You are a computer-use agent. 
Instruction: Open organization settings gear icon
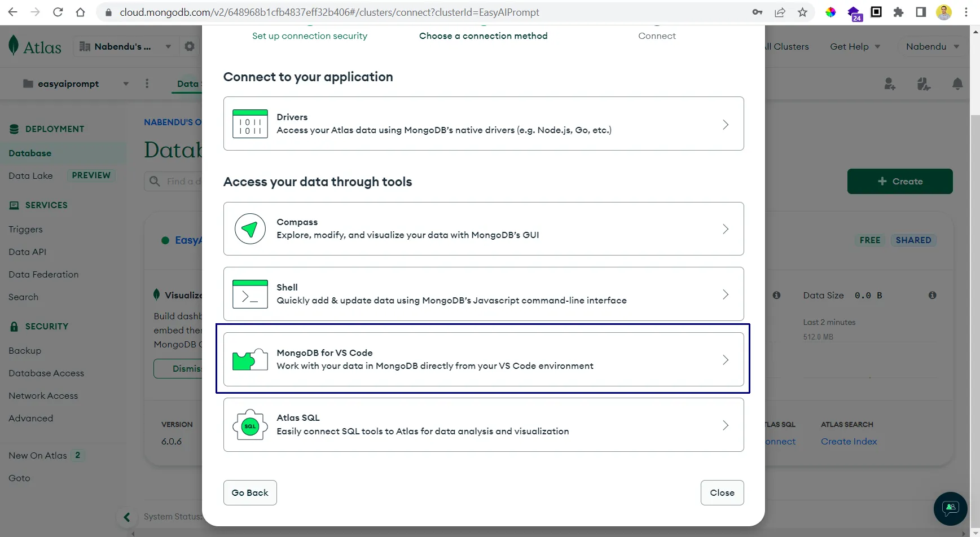pyautogui.click(x=190, y=46)
